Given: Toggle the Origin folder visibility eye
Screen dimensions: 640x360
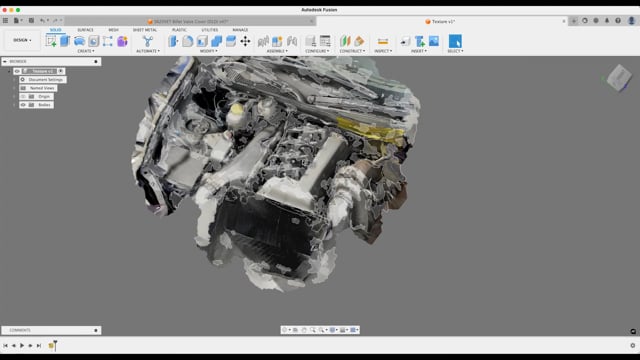Looking at the screenshot, I should point(23,96).
